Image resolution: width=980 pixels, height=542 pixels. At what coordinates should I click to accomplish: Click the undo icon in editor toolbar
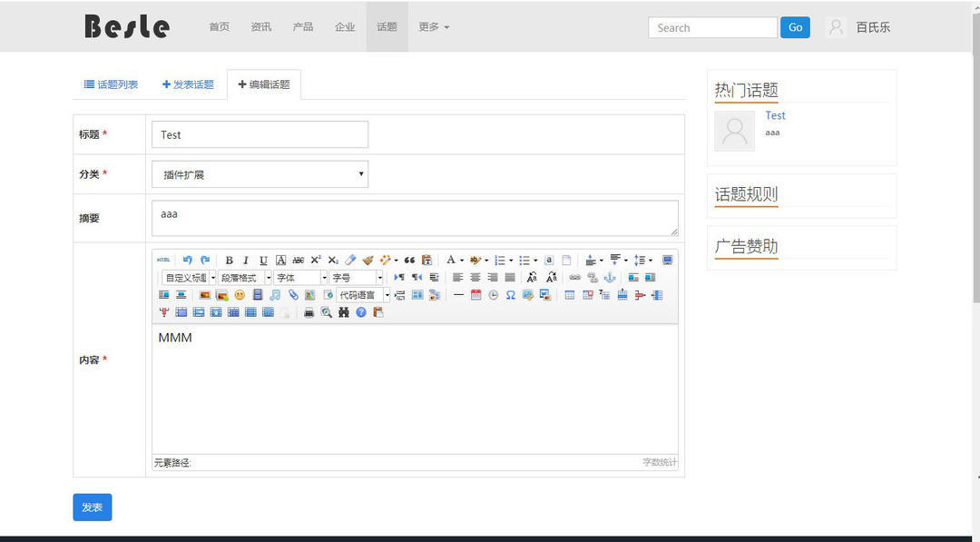click(x=188, y=260)
